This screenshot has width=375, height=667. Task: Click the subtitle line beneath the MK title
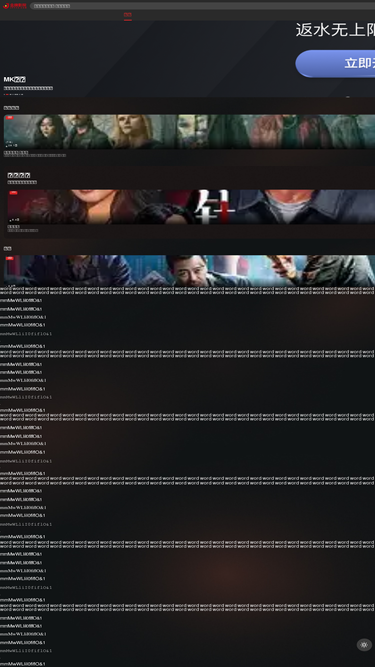click(28, 88)
